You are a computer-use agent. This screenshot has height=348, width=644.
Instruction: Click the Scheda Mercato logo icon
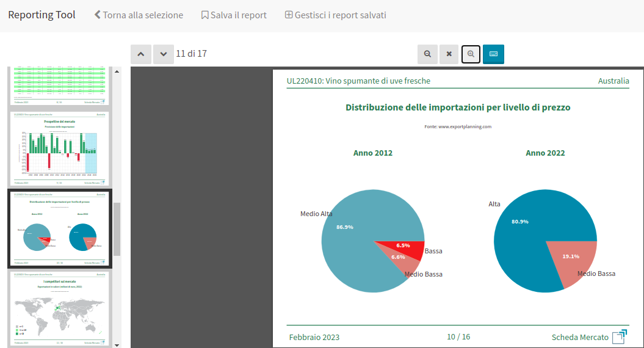[x=620, y=337]
